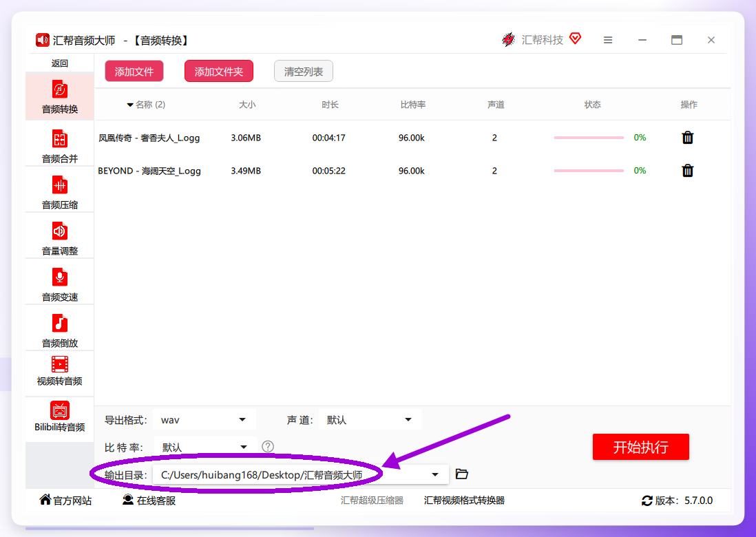Open the 音频转换 audio conversion tool

[x=60, y=97]
